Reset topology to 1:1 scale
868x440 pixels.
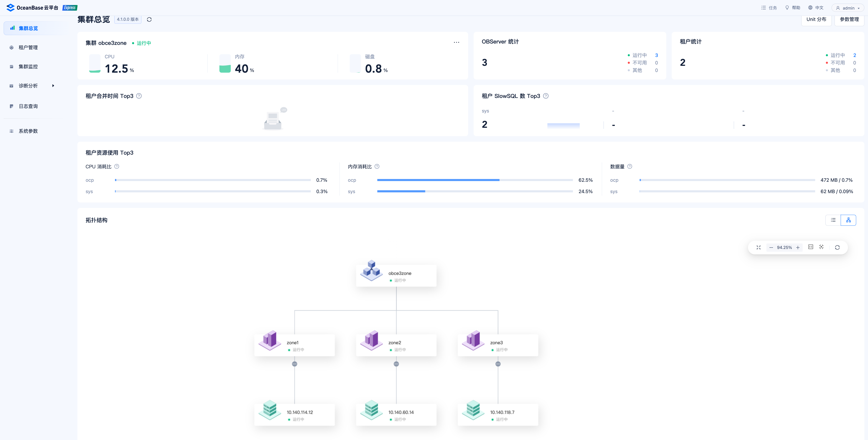coord(811,247)
